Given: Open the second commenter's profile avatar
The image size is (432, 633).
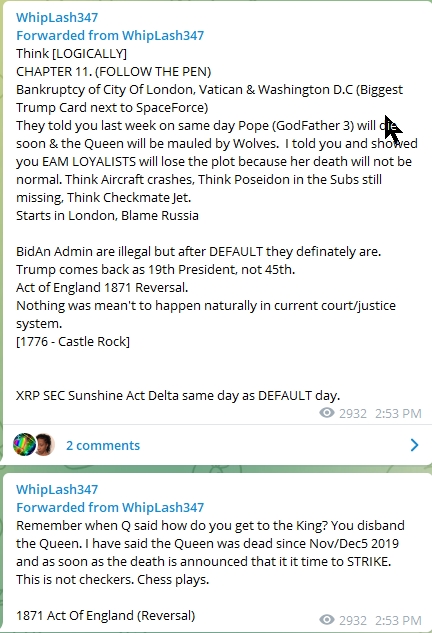Looking at the screenshot, I should click(x=45, y=444).
